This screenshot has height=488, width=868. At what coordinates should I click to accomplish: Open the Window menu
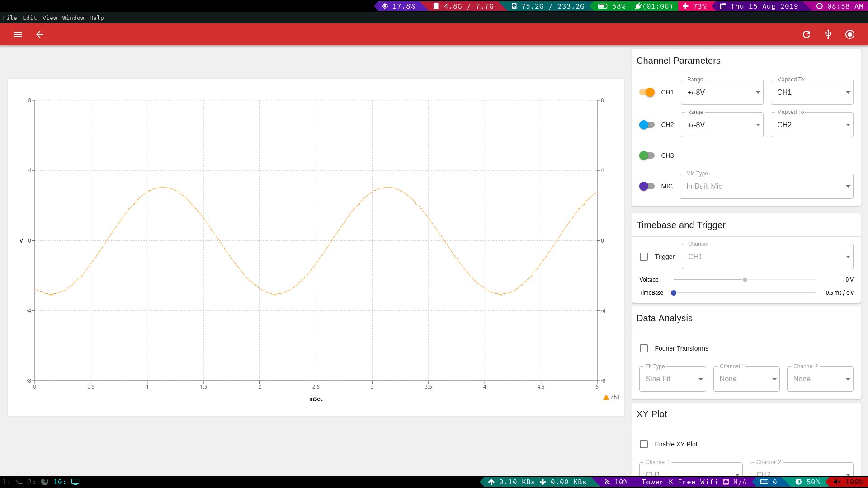(73, 18)
